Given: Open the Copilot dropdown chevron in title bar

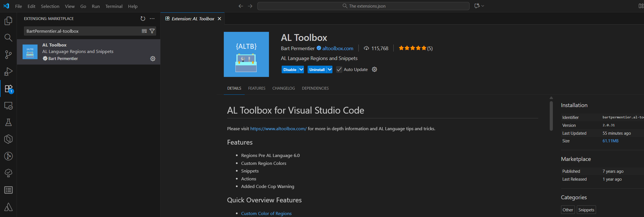Looking at the screenshot, I should coord(483,6).
